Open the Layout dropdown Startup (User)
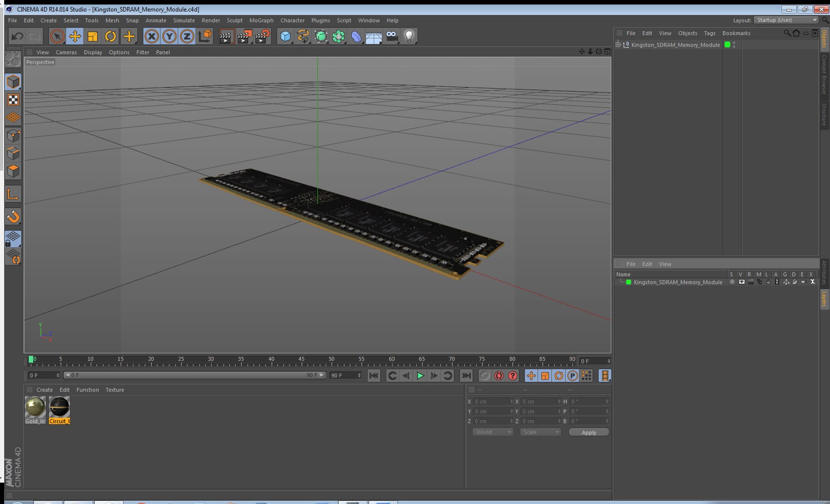This screenshot has width=830, height=504. click(786, 20)
